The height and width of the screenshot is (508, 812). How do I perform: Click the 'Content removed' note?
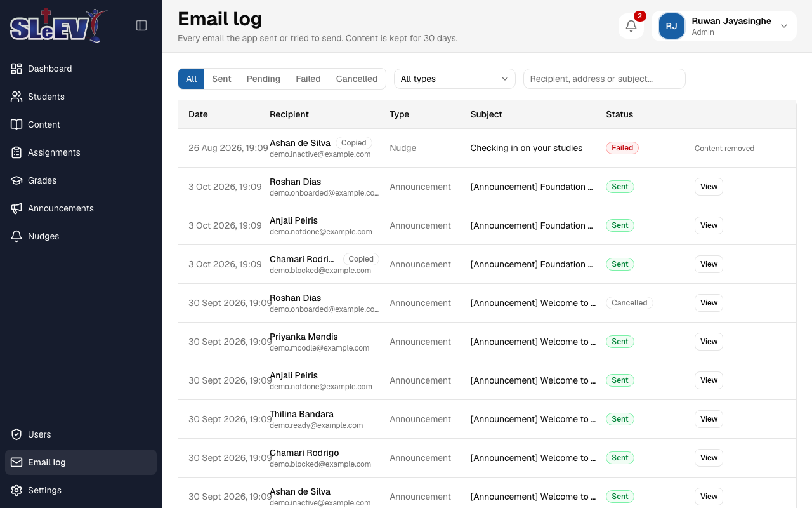[724, 149]
